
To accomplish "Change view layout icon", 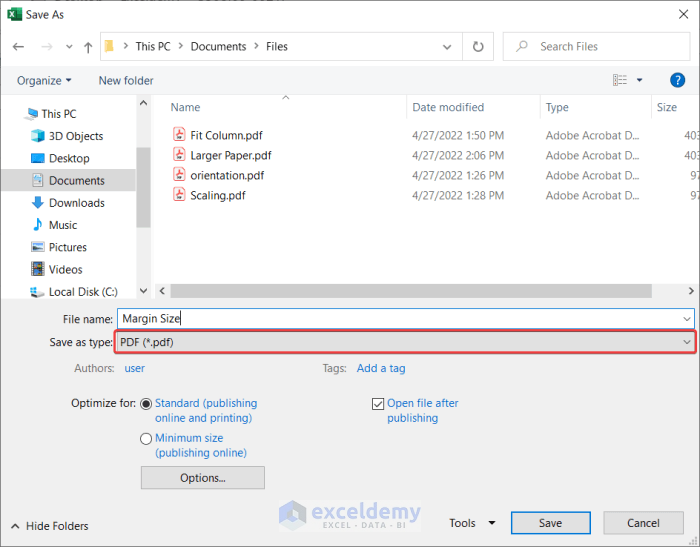I will pyautogui.click(x=620, y=80).
